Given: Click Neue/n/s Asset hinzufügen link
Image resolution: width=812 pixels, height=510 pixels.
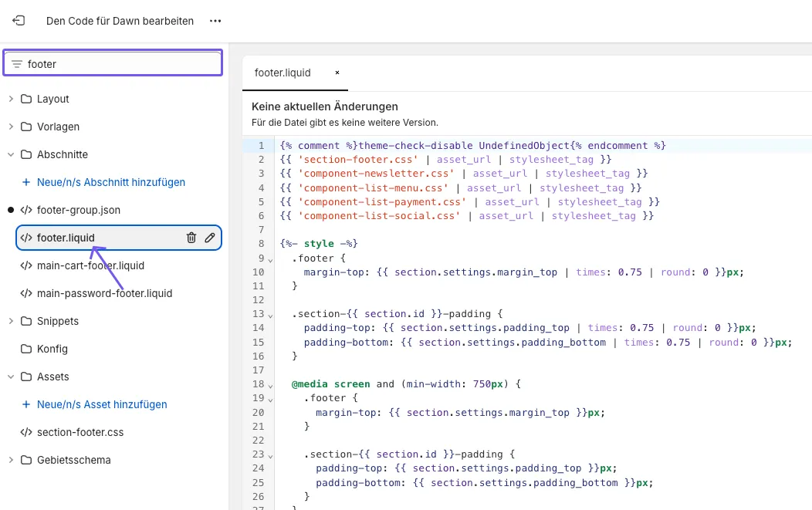Looking at the screenshot, I should pos(102,404).
